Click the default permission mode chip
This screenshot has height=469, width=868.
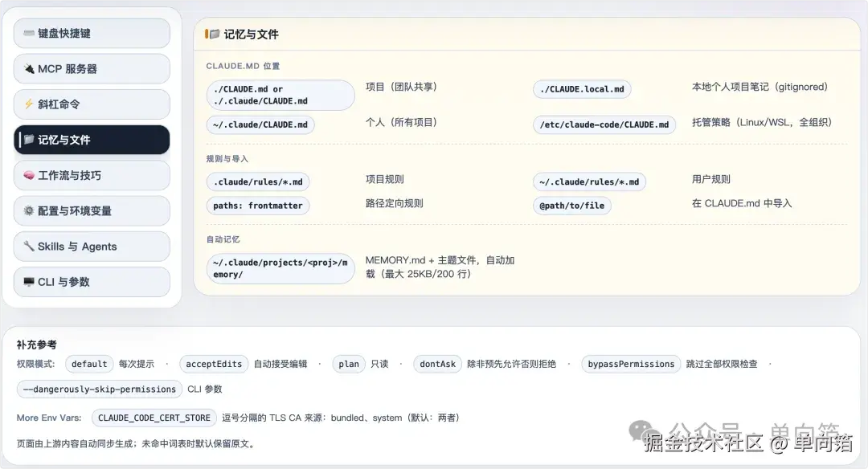tap(89, 364)
